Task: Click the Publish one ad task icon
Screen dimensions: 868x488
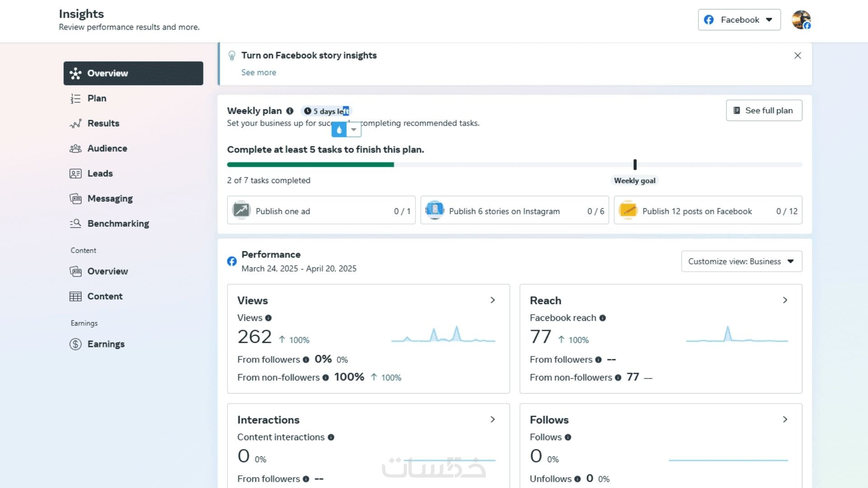Action: (x=241, y=210)
